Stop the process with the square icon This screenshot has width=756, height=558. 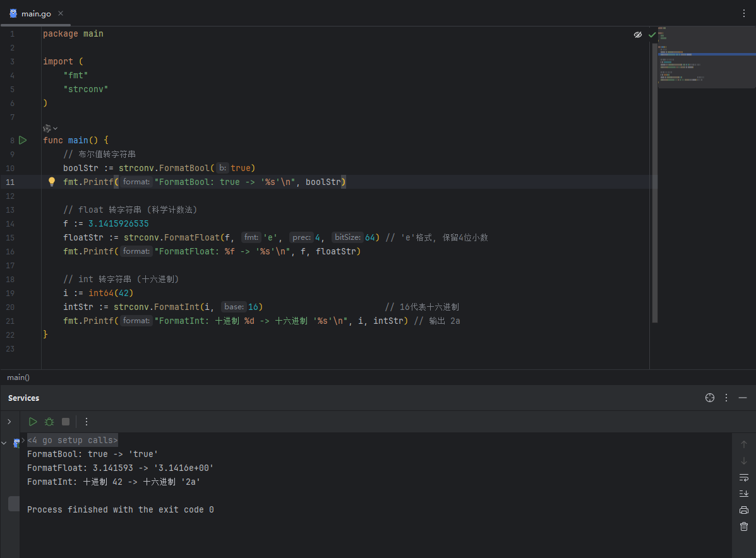point(66,422)
